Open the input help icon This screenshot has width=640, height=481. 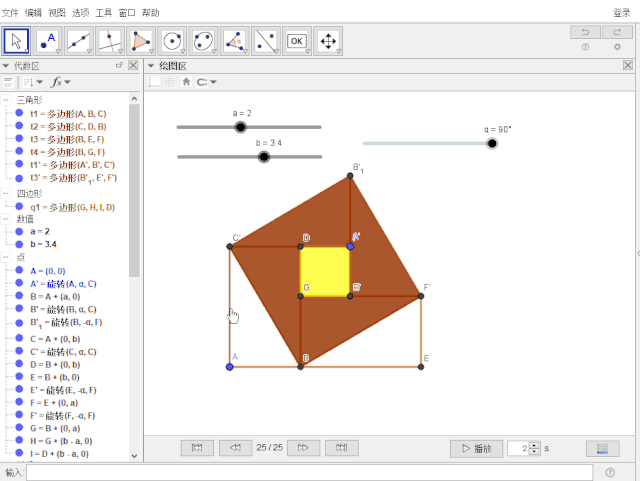pyautogui.click(x=610, y=472)
